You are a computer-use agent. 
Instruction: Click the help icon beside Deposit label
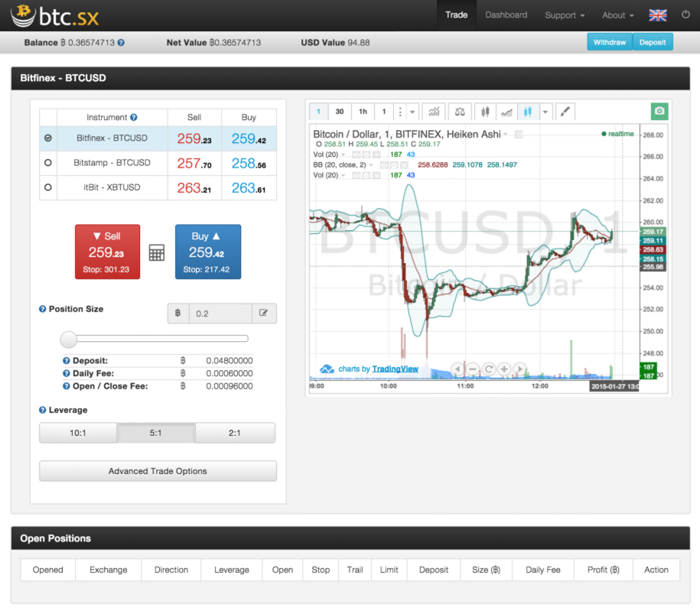(66, 361)
